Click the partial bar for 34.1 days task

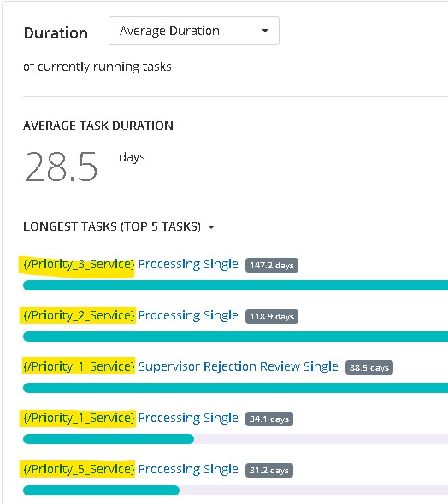[x=109, y=439]
